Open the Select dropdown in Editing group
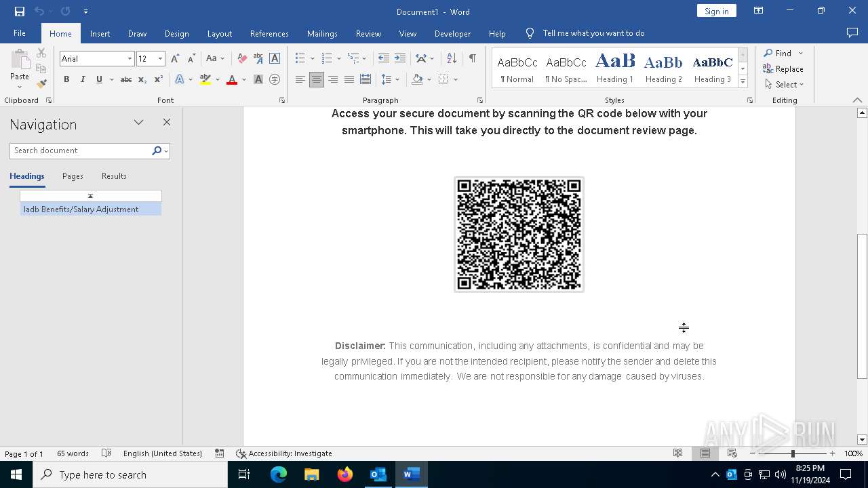Viewport: 868px width, 488px height. pos(784,85)
